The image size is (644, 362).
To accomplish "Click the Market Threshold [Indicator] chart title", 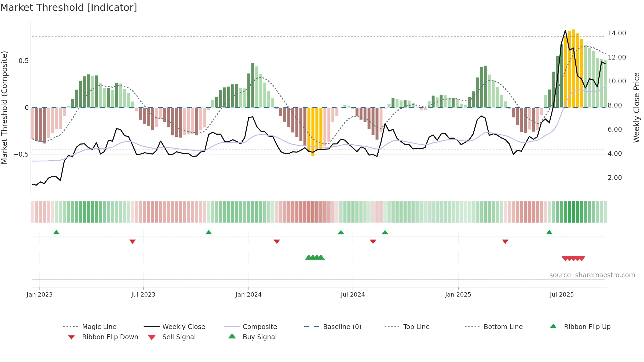I will [69, 8].
